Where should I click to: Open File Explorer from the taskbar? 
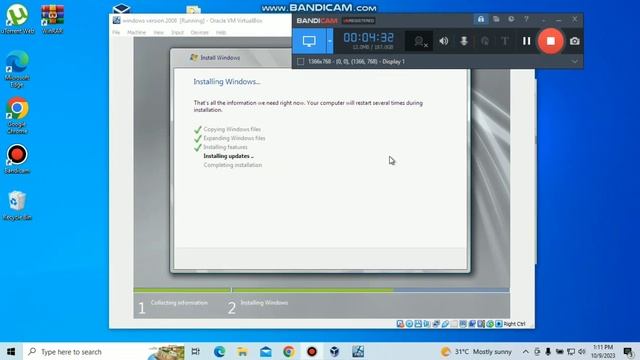coord(242,351)
